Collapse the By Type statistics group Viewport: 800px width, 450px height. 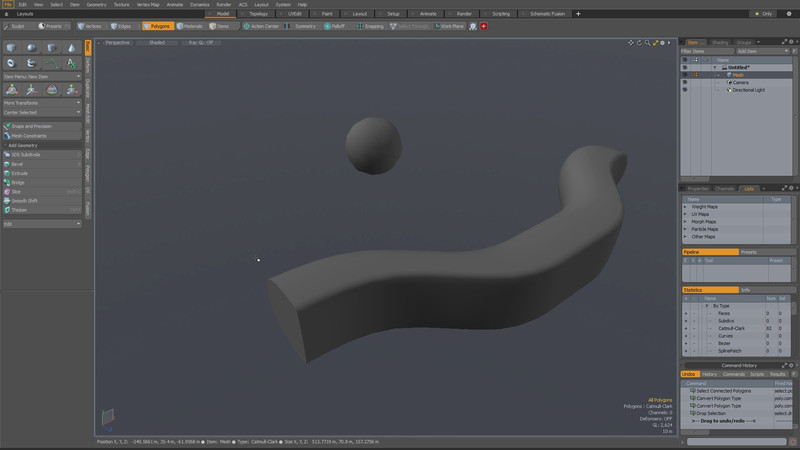pyautogui.click(x=707, y=306)
